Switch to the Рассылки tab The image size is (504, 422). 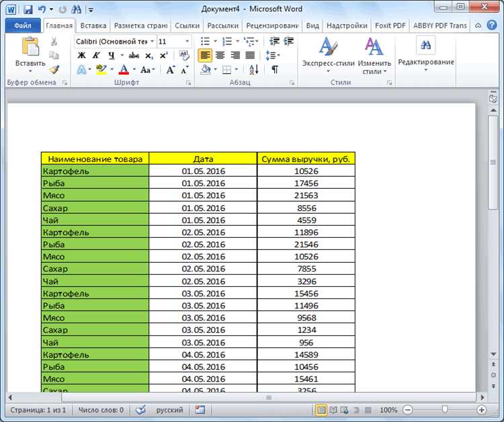click(222, 26)
